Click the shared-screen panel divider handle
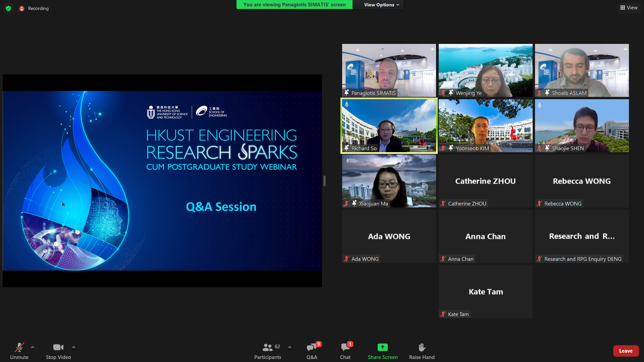The height and width of the screenshot is (362, 644). pyautogui.click(x=324, y=181)
